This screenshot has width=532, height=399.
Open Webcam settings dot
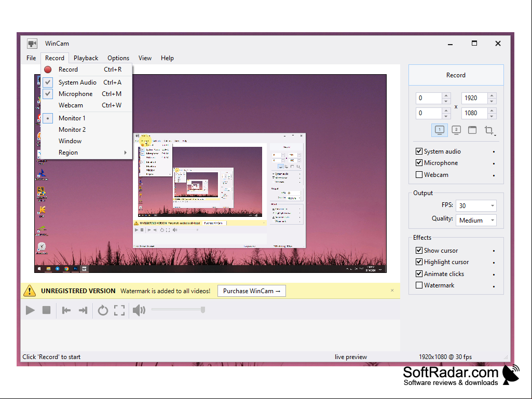[x=494, y=175]
